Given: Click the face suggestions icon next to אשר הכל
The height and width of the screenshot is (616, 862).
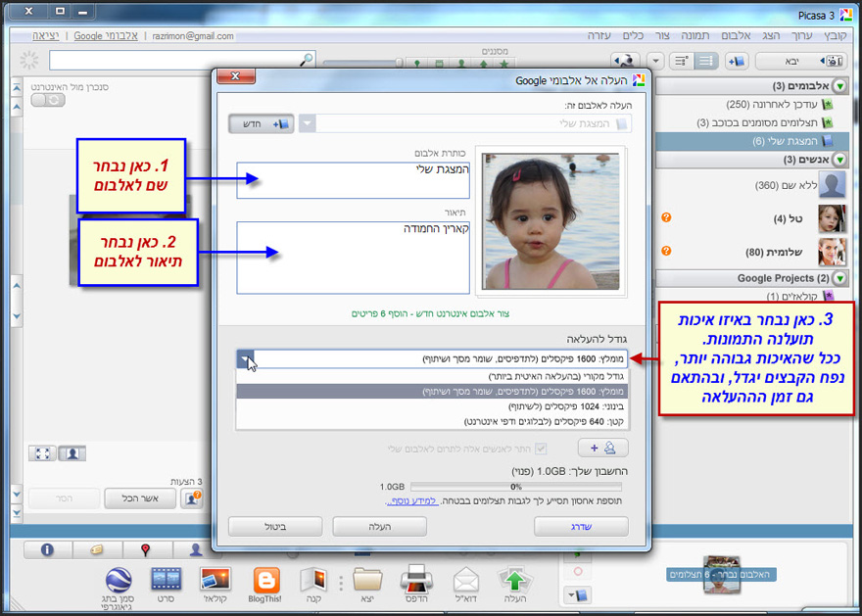Looking at the screenshot, I should 192,498.
